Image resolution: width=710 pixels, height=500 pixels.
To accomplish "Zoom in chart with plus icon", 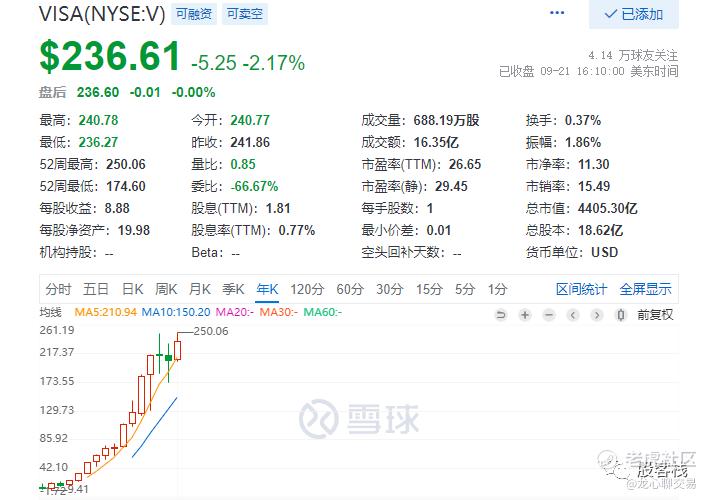I will click(525, 314).
